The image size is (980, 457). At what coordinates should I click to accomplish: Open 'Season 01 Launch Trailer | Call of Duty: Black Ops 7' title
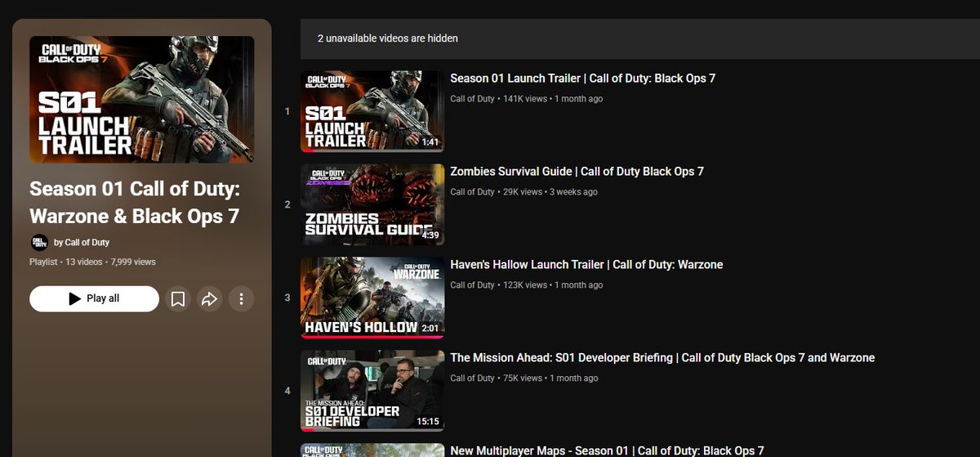click(x=583, y=78)
